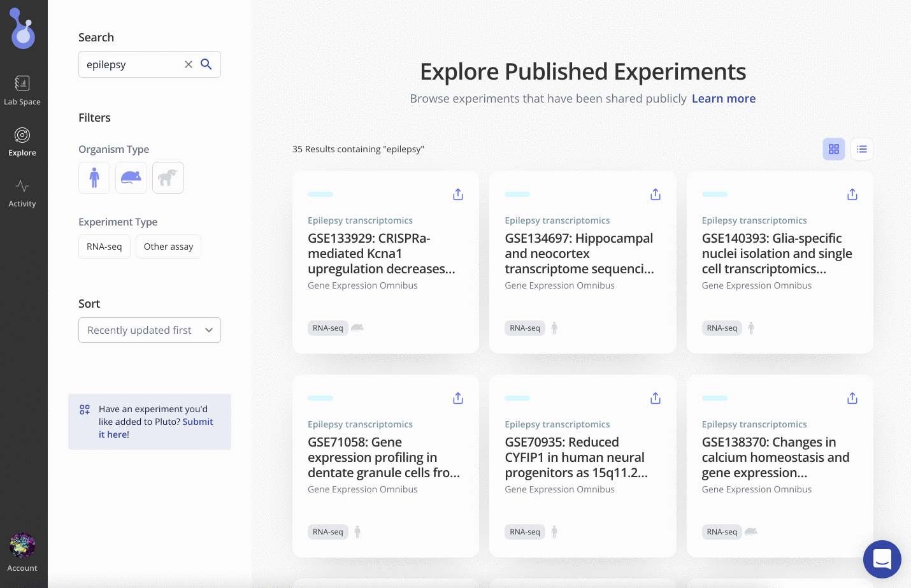The image size is (911, 588).
Task: Open the Recently updated first sort dropdown
Action: [x=150, y=330]
